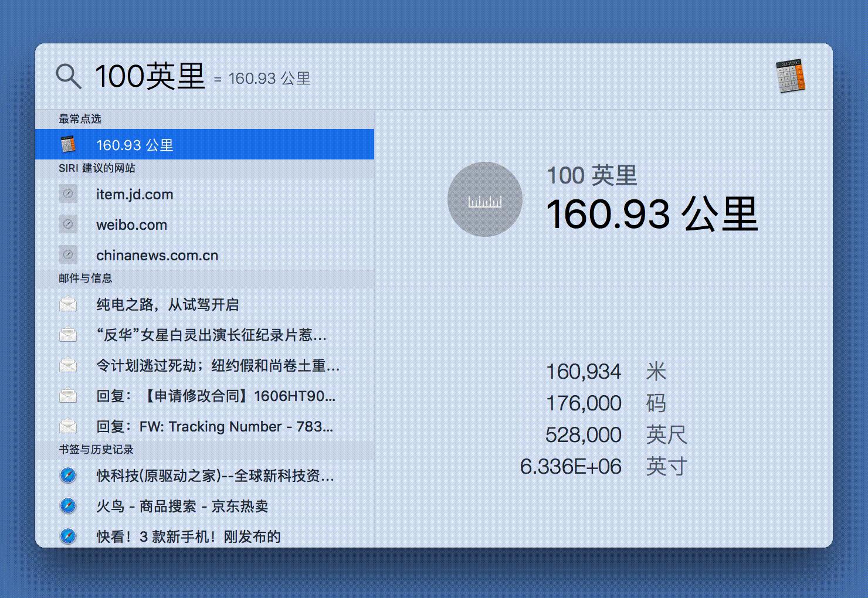
Task: Click the ruler icon in the conversion preview circle
Action: [484, 199]
